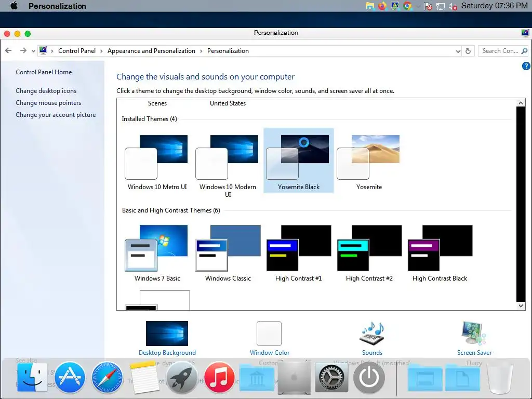Open Sounds settings
Screen dimensions: 532x399
click(x=372, y=338)
